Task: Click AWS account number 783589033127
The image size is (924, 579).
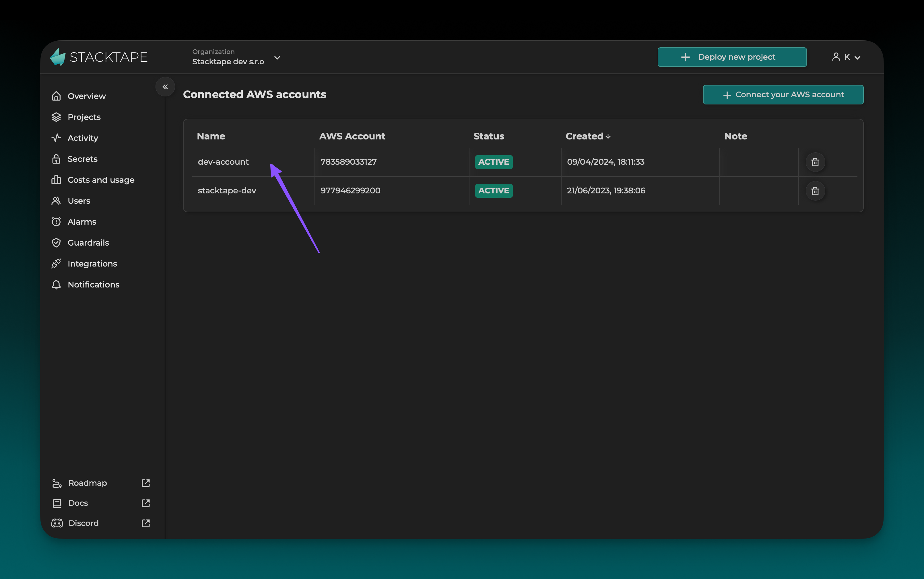Action: click(x=348, y=162)
